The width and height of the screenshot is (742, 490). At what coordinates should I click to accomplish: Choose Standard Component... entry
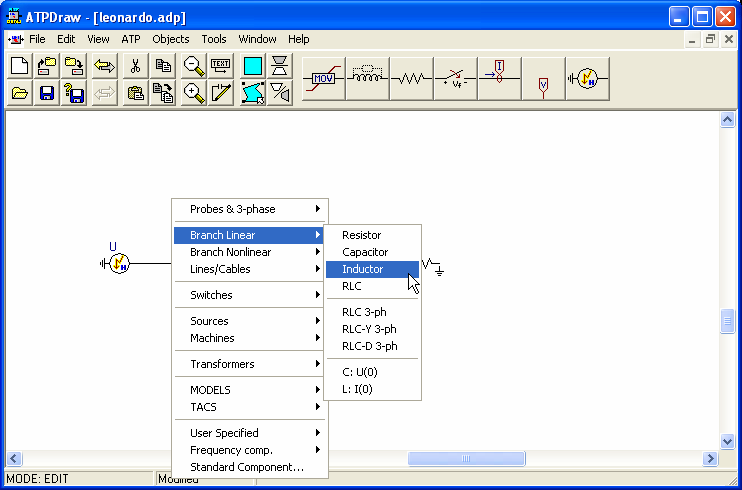[249, 467]
